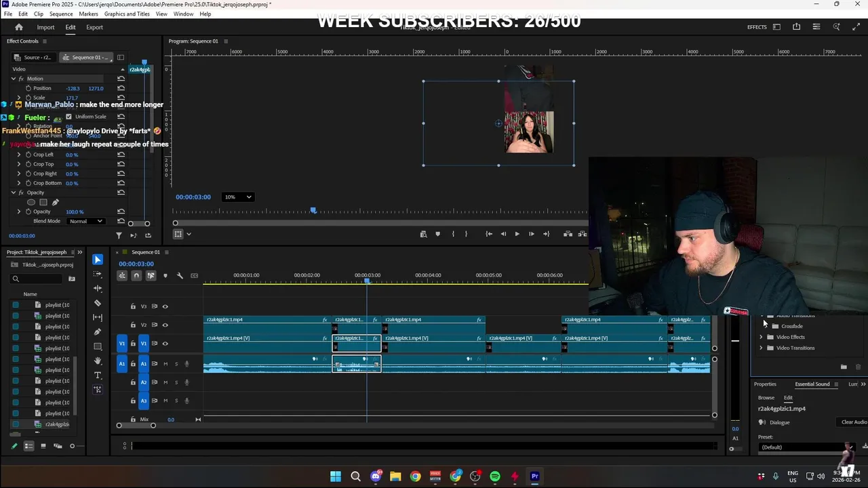Click Mark In bracket in Program monitor
This screenshot has width=868, height=488.
coord(453,234)
